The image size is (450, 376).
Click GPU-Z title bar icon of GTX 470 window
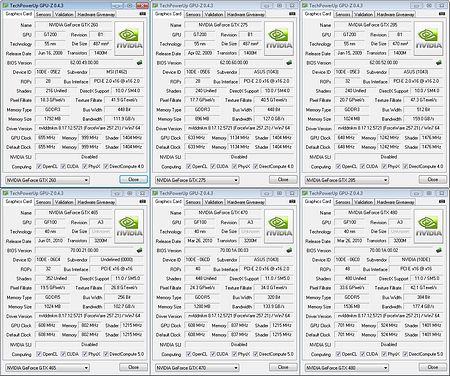click(155, 193)
